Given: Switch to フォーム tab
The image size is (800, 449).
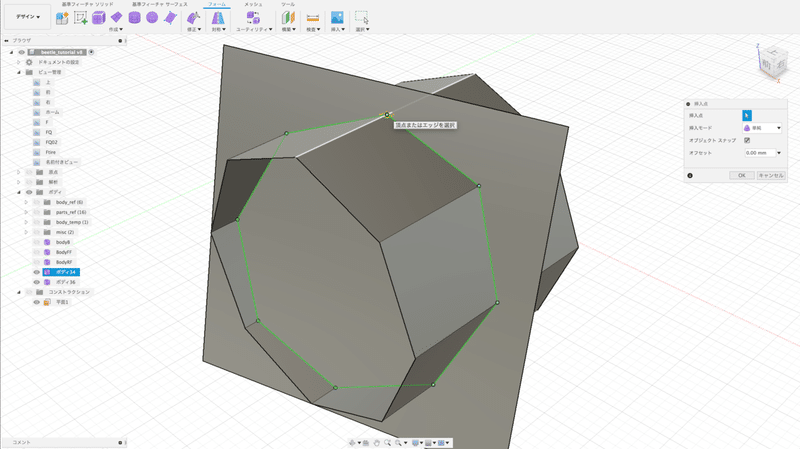Looking at the screenshot, I should (217, 4).
